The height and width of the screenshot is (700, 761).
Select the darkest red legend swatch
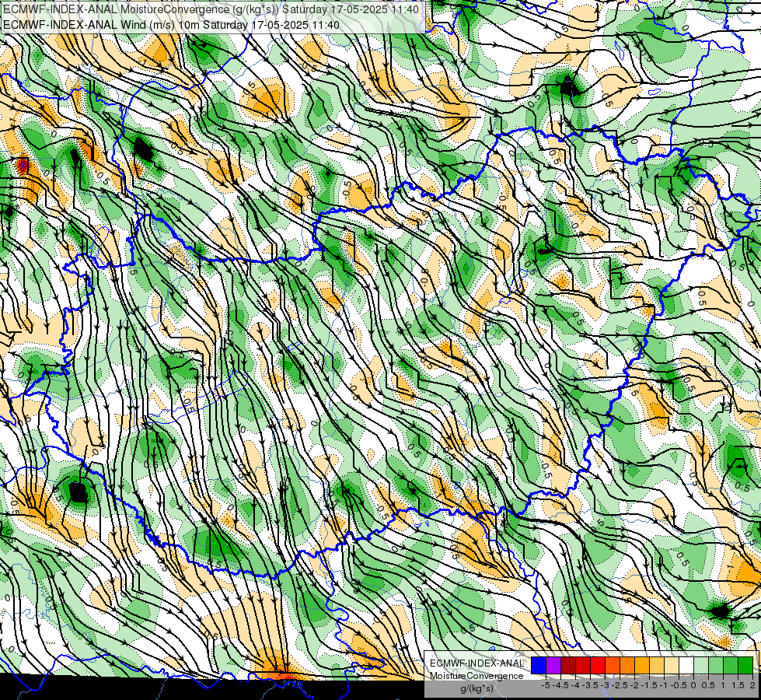coord(568,666)
